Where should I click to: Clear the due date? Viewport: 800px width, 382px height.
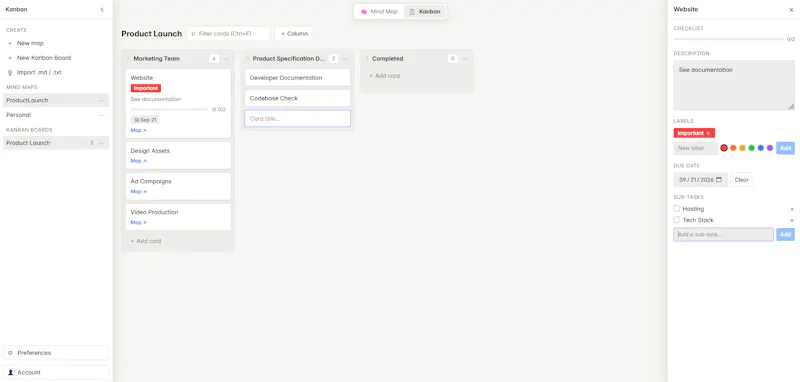tap(742, 180)
